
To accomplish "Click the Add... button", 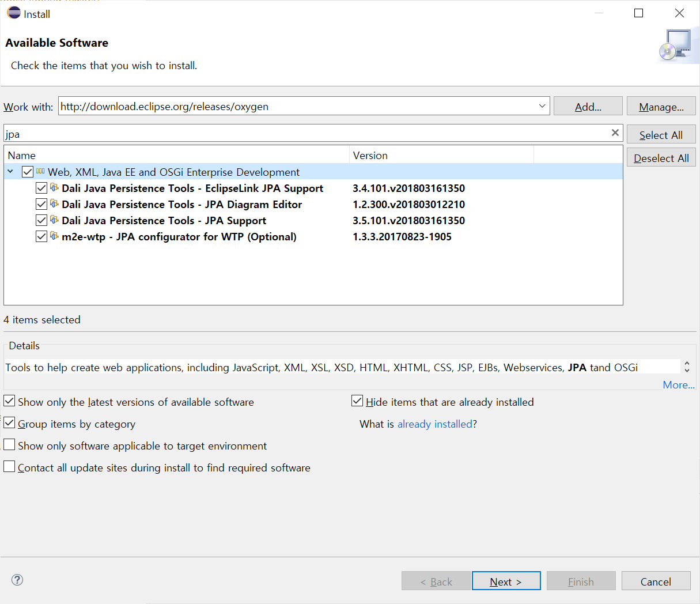I will [588, 106].
